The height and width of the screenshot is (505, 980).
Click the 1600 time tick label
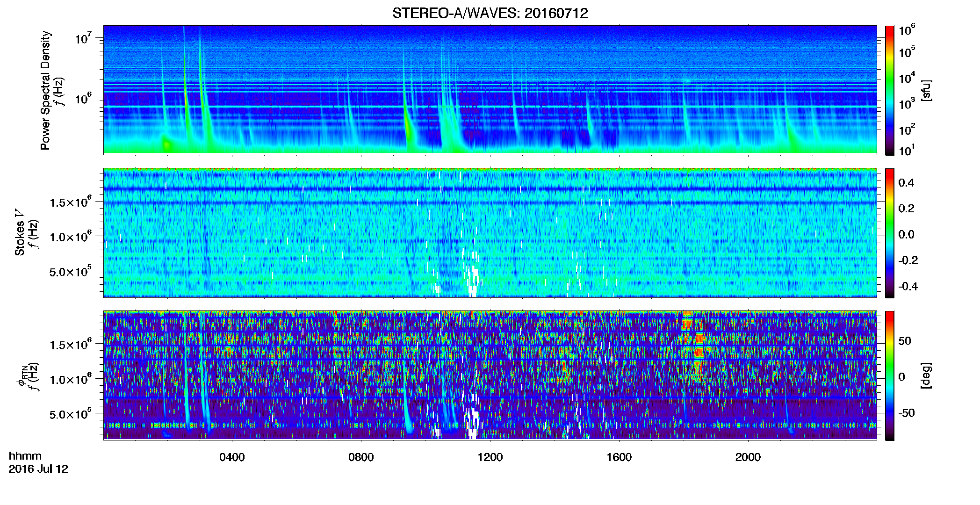[619, 457]
